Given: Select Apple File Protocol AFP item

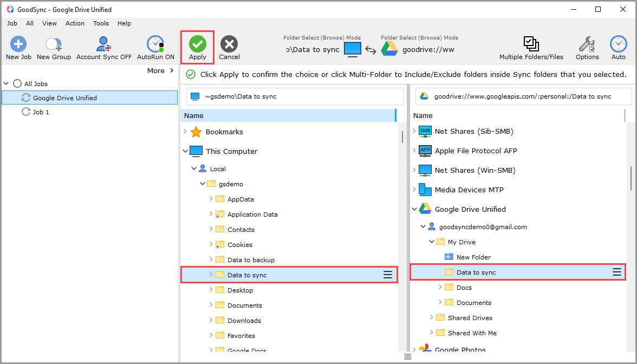Looking at the screenshot, I should (476, 151).
